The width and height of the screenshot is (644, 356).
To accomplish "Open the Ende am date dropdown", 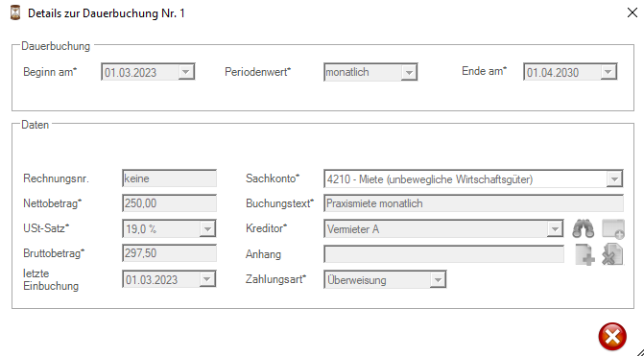I will pos(608,72).
